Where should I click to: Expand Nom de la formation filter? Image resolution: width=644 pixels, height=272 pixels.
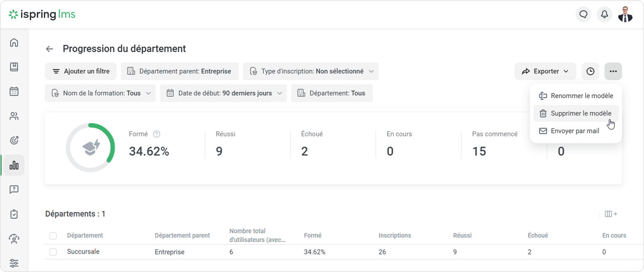pyautogui.click(x=100, y=93)
